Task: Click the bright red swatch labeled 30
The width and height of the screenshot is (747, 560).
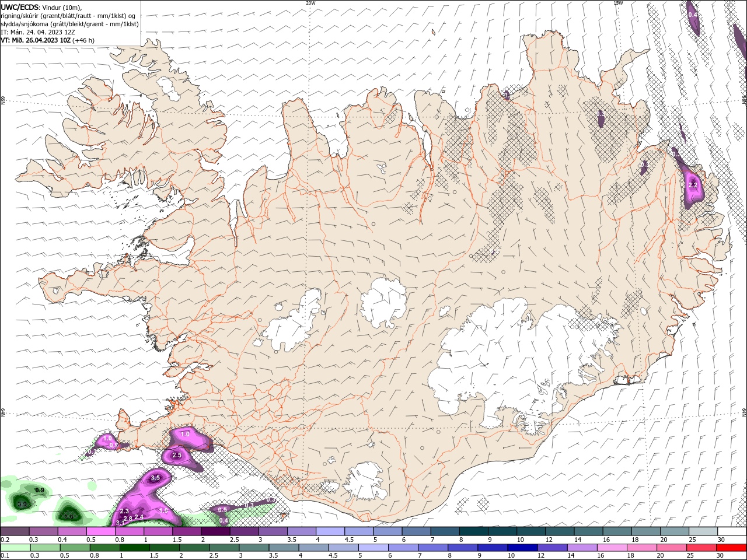Action: click(732, 548)
